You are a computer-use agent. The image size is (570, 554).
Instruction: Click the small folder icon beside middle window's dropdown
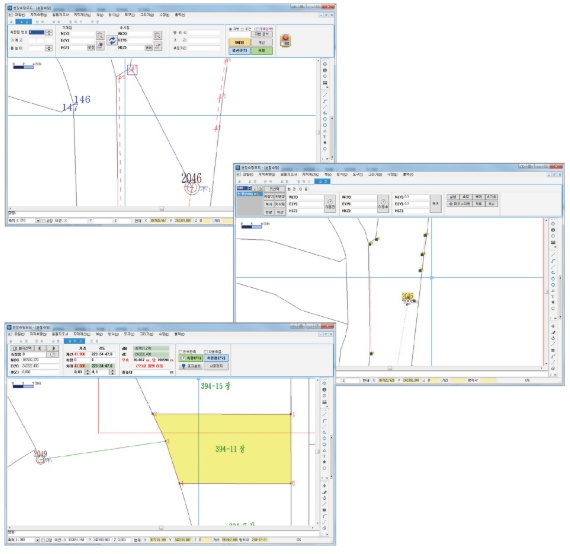coord(260,189)
